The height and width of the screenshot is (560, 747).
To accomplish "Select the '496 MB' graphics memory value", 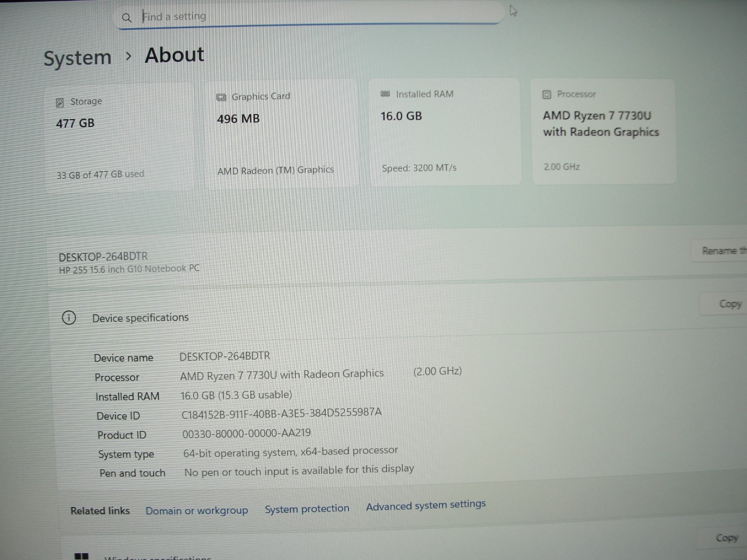I will (x=238, y=119).
